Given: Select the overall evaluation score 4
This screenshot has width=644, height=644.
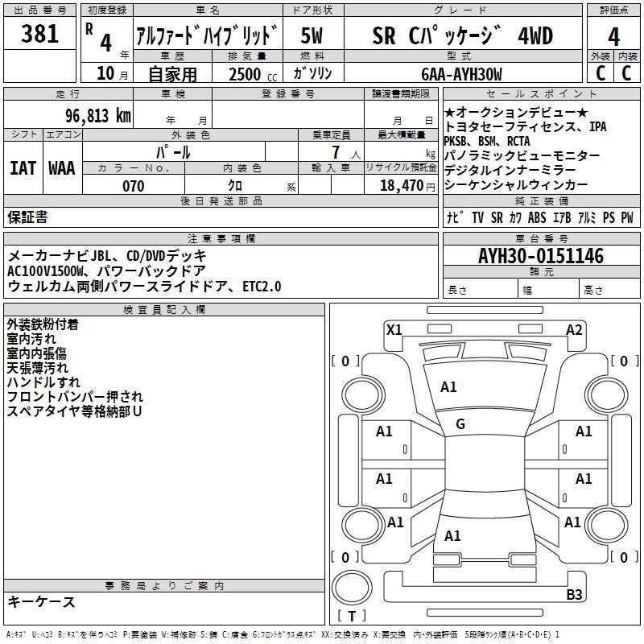Looking at the screenshot, I should [x=613, y=36].
